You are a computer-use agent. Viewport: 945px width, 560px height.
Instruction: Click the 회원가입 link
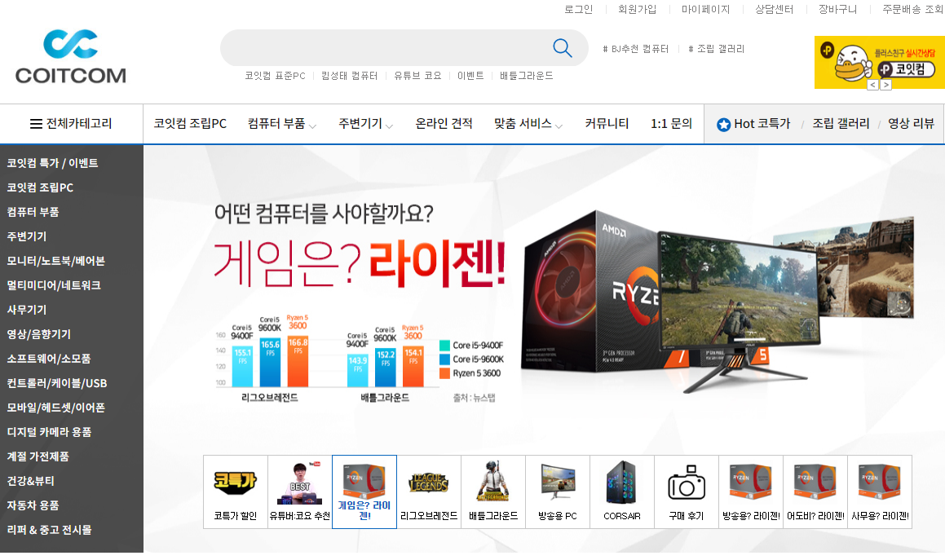637,9
